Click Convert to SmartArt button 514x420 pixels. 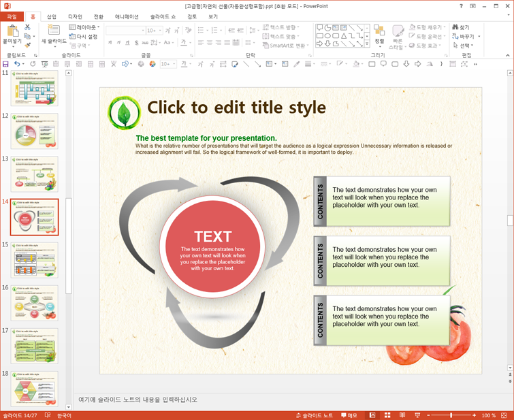[x=285, y=45]
